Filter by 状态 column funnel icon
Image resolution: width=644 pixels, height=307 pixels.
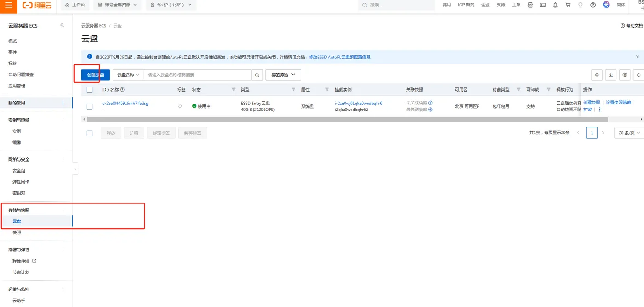[x=233, y=90]
